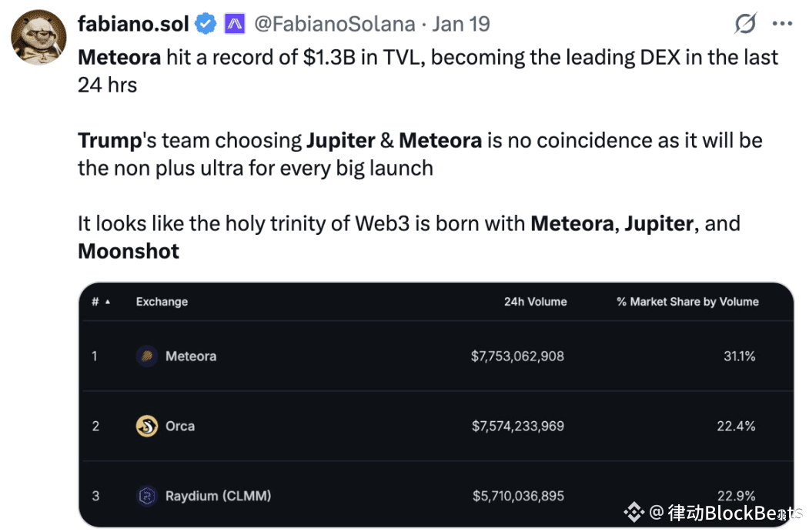Click the Orca row name in table
Viewport: 809px width, 532px height.
coord(180,426)
